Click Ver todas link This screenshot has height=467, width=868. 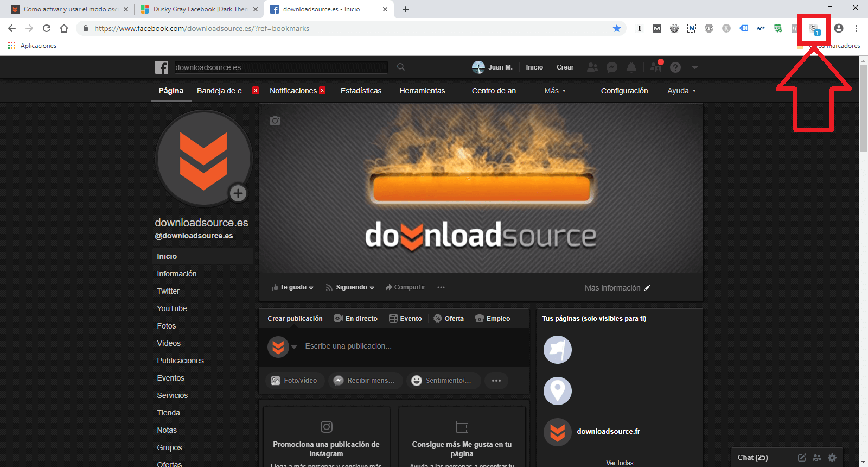coord(620,463)
